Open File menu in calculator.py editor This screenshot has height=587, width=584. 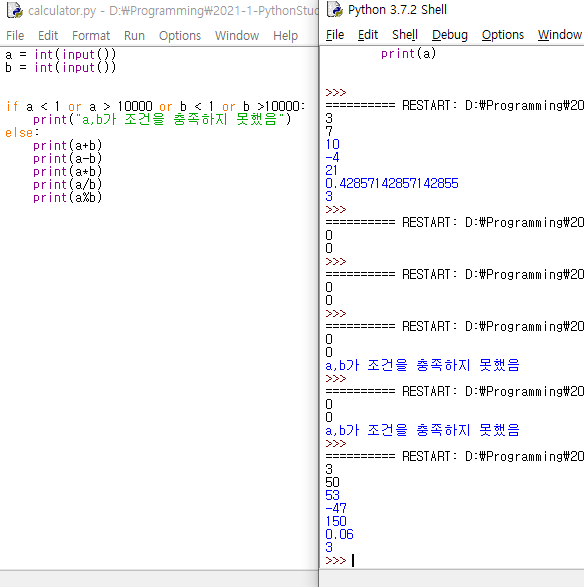pyautogui.click(x=15, y=36)
